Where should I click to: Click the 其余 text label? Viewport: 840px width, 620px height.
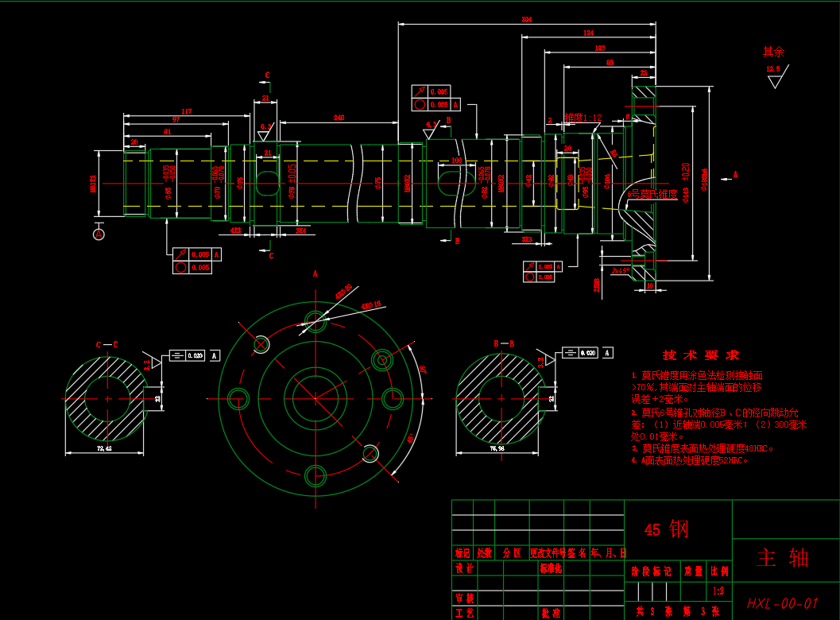click(x=773, y=52)
